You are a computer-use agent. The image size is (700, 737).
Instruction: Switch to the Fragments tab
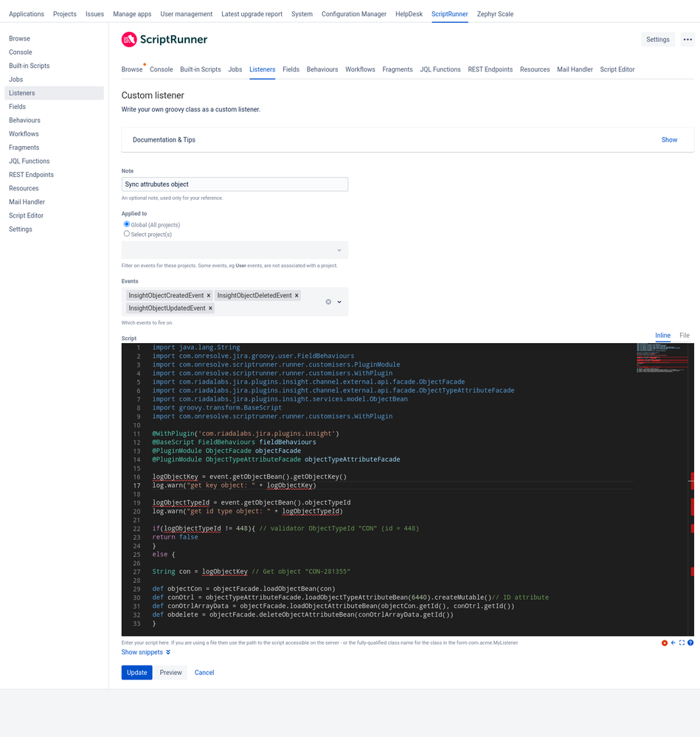click(398, 69)
